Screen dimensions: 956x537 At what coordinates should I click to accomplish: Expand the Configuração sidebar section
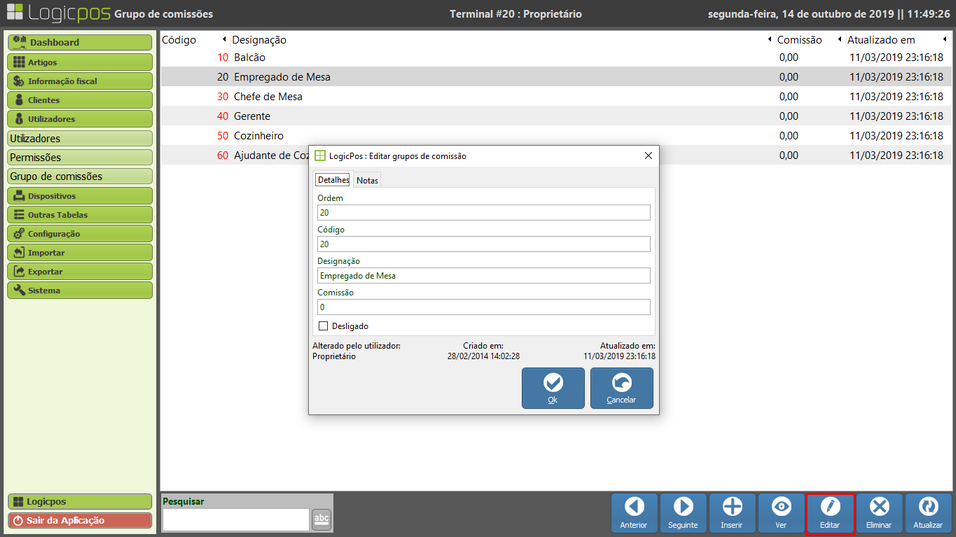coord(80,234)
